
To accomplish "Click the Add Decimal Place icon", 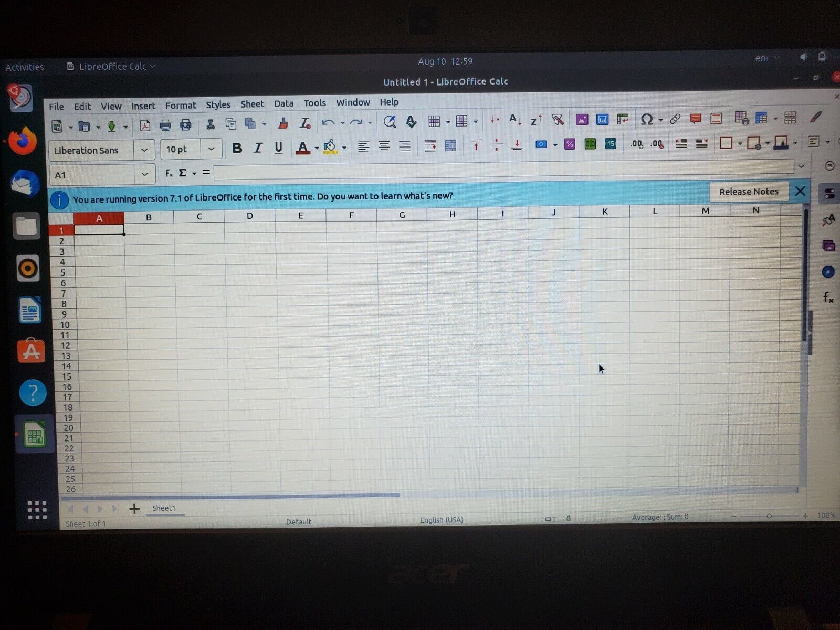I will 636,143.
